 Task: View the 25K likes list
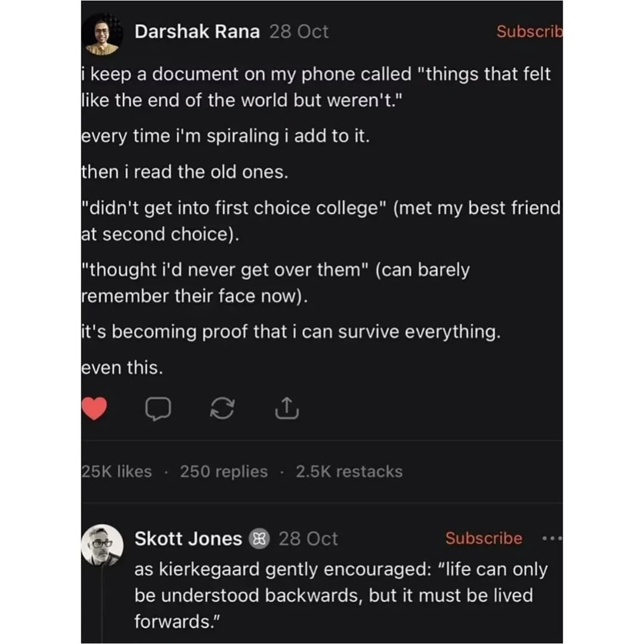[117, 472]
